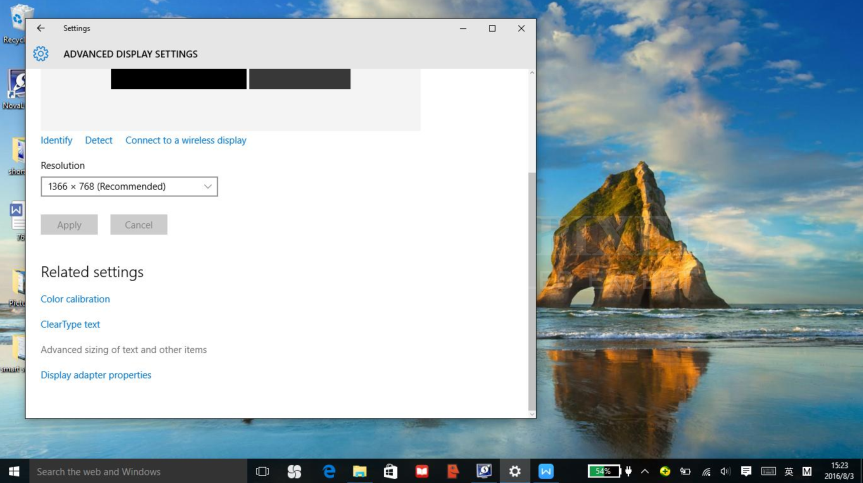The height and width of the screenshot is (483, 863).
Task: Open the touch keyboard tray icon
Action: (768, 471)
